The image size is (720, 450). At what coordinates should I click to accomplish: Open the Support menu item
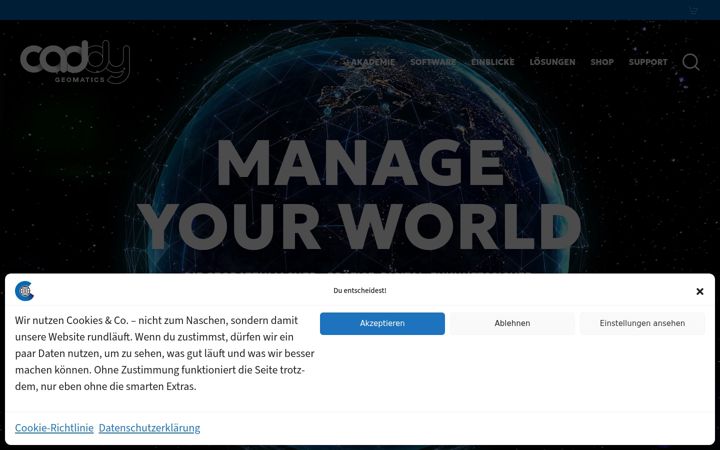tap(648, 62)
